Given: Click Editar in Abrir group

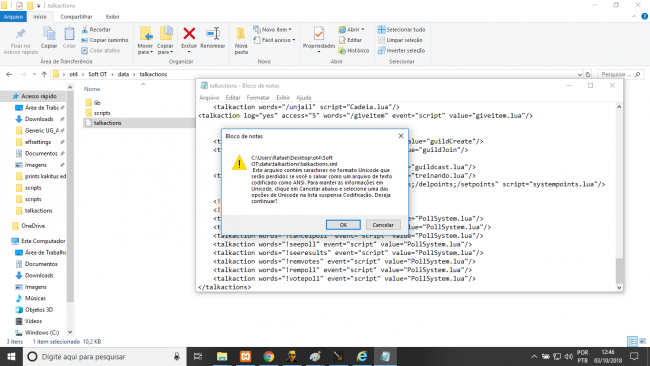Looking at the screenshot, I should point(350,40).
